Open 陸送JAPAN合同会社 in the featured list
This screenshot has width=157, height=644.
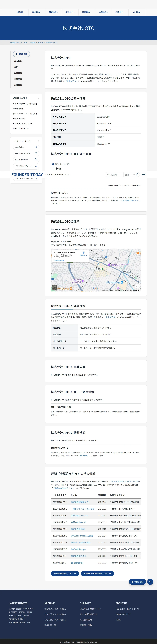[x=21, y=128]
